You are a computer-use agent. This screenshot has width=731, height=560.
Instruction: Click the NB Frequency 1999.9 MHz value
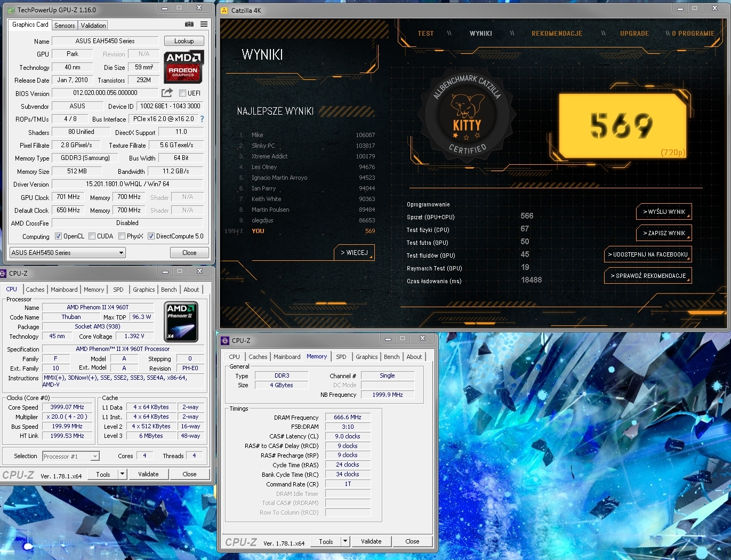(x=388, y=395)
